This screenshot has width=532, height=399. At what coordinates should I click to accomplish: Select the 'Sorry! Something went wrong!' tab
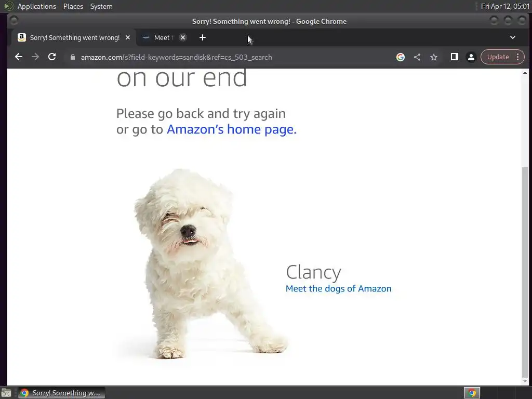(x=74, y=37)
